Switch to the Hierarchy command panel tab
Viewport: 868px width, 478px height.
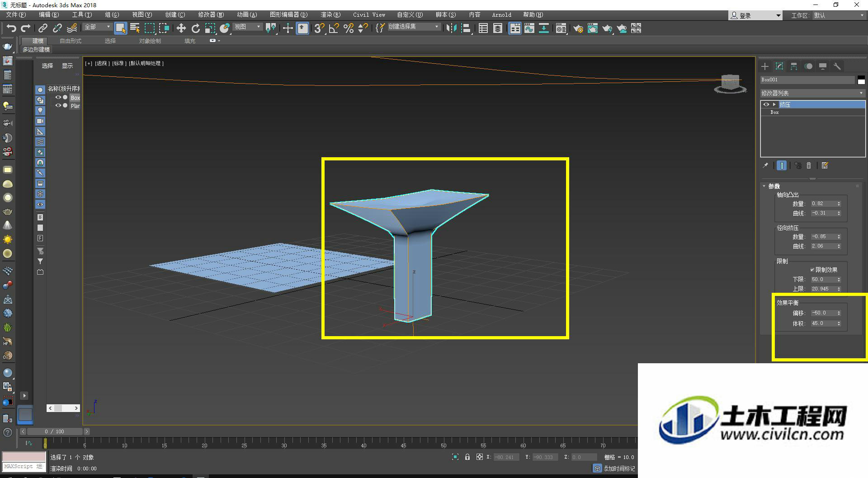[794, 66]
